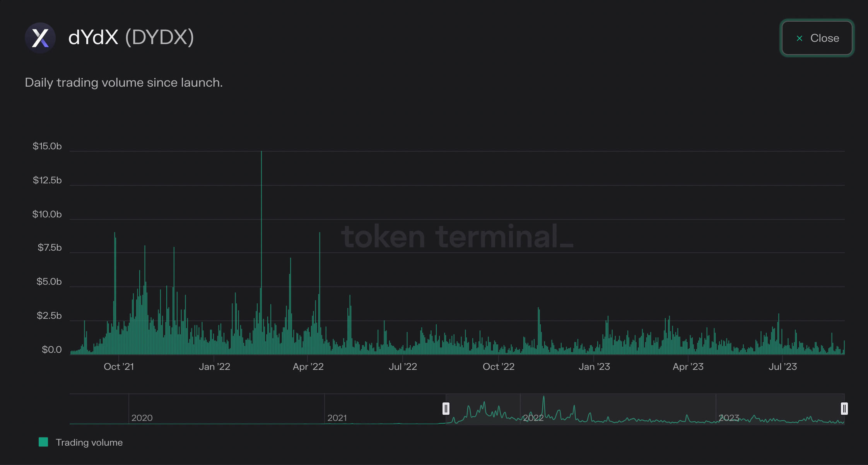Image resolution: width=868 pixels, height=465 pixels.
Task: Click the Close button
Action: pyautogui.click(x=817, y=38)
